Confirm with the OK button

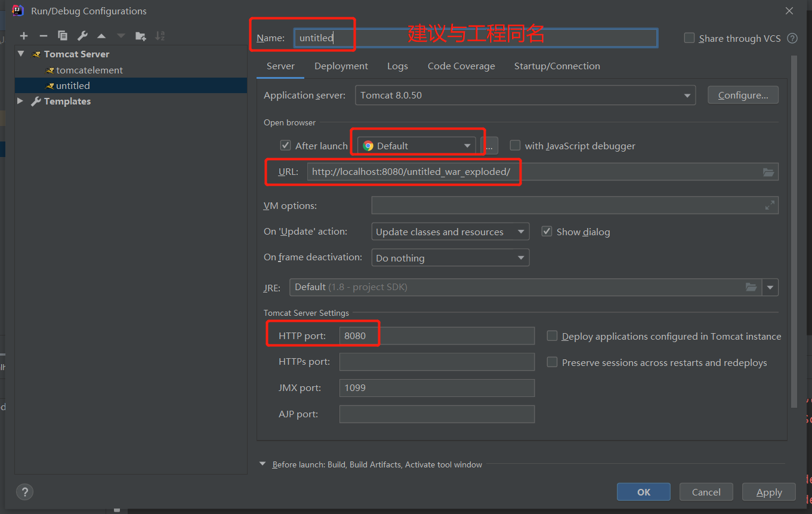point(644,493)
